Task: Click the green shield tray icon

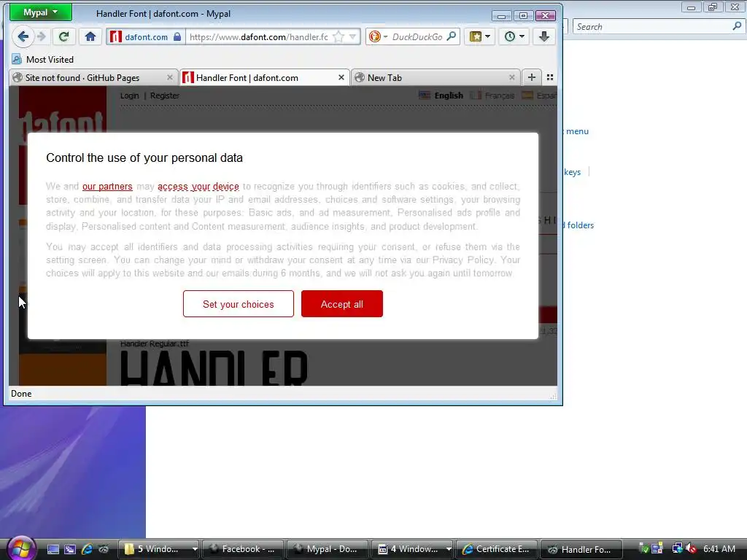Action: click(x=644, y=549)
